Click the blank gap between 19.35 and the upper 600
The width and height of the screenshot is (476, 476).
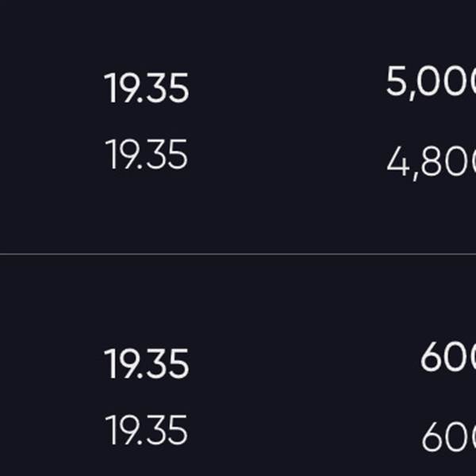click(304, 361)
